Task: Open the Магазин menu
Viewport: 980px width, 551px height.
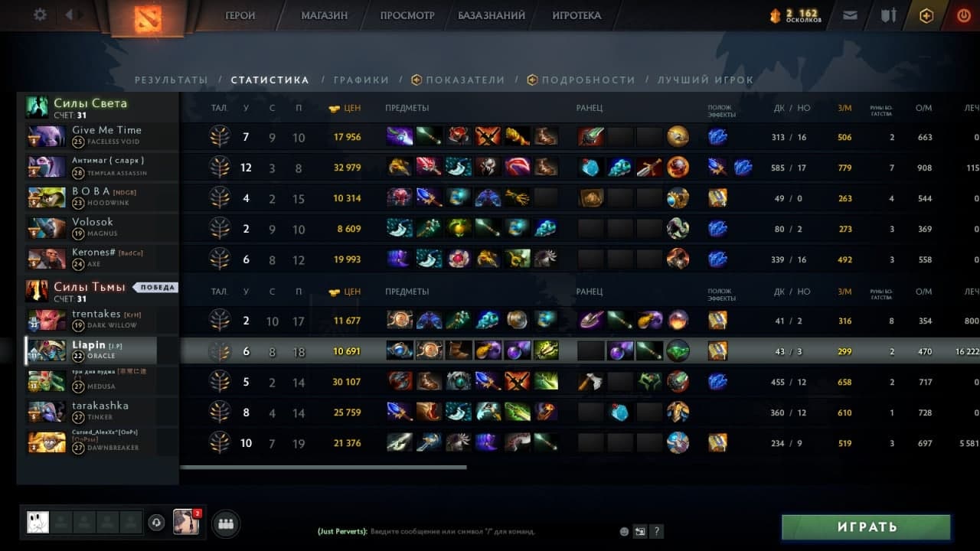Action: pos(324,15)
